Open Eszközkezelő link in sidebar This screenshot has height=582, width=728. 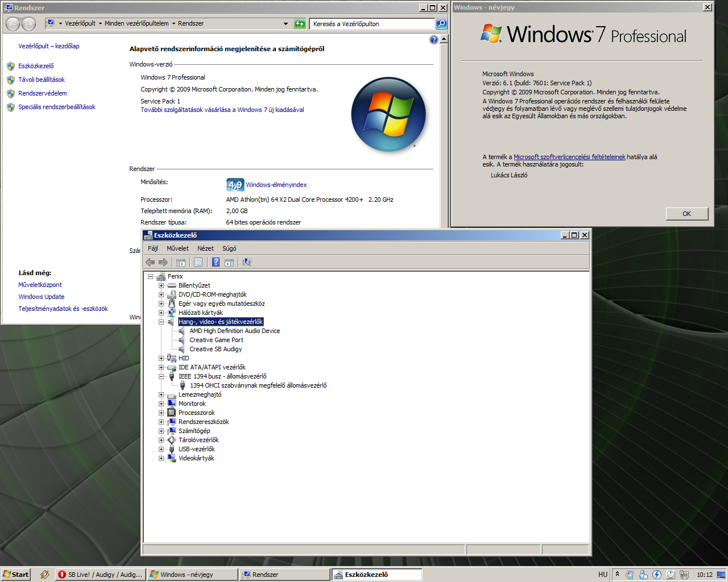[x=36, y=66]
